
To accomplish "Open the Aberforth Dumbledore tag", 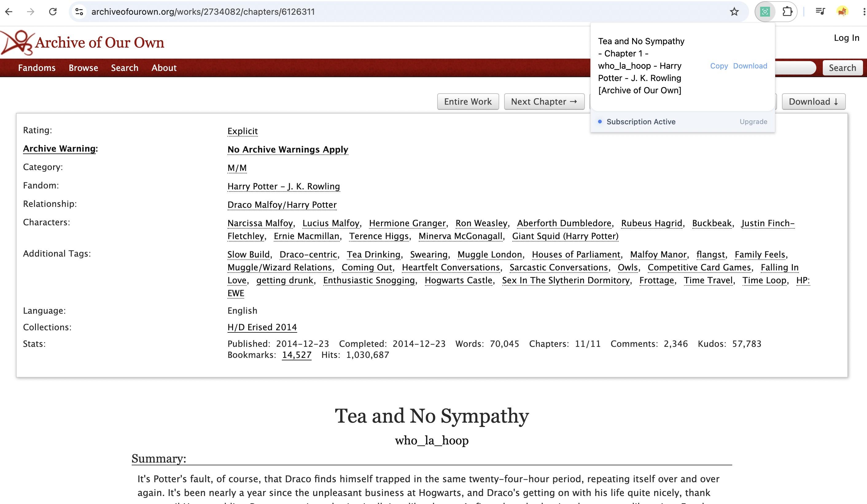I will 564,223.
